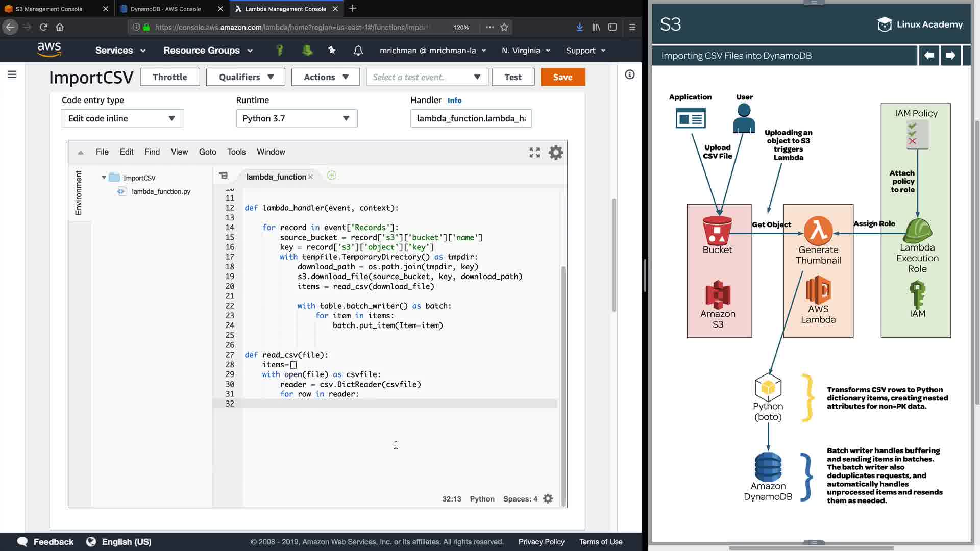The height and width of the screenshot is (551, 980).
Task: Toggle fullscreen mode for code editor
Action: pos(534,153)
